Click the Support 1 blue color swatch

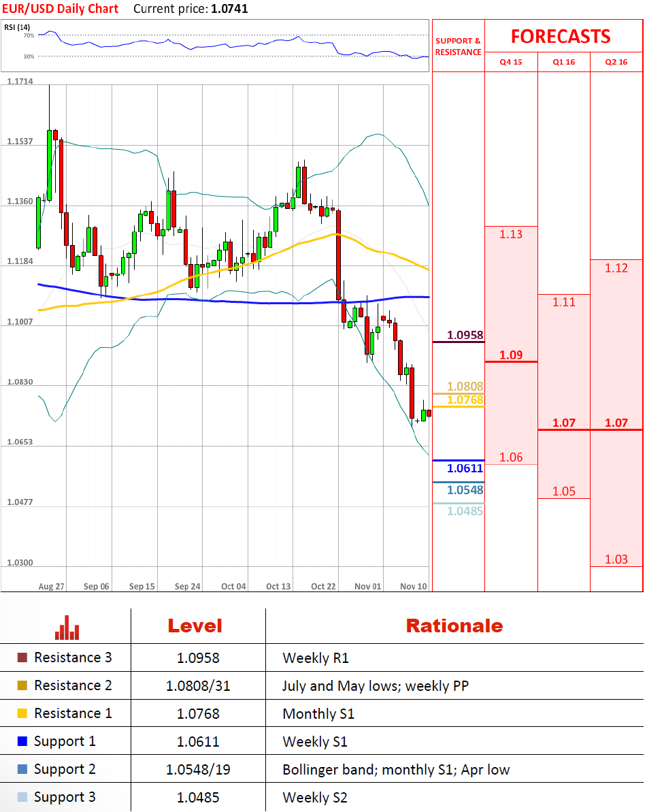(22, 741)
